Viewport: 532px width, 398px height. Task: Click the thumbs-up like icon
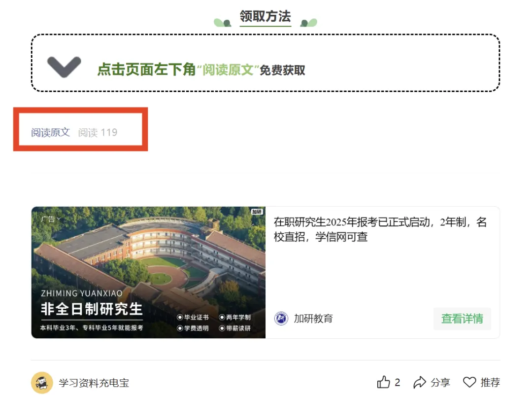383,382
